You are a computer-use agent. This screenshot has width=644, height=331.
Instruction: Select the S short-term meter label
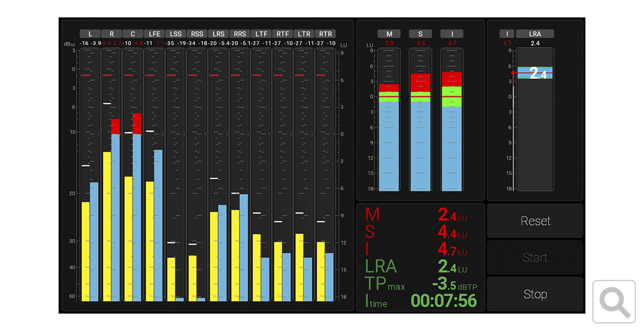[x=420, y=34]
